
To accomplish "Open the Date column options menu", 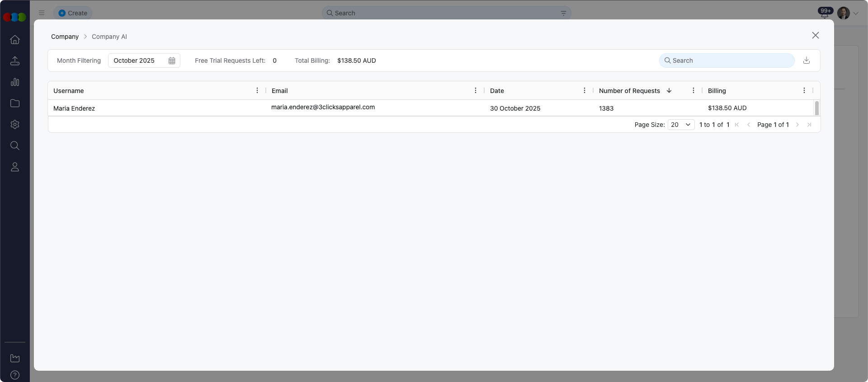I will coord(584,91).
